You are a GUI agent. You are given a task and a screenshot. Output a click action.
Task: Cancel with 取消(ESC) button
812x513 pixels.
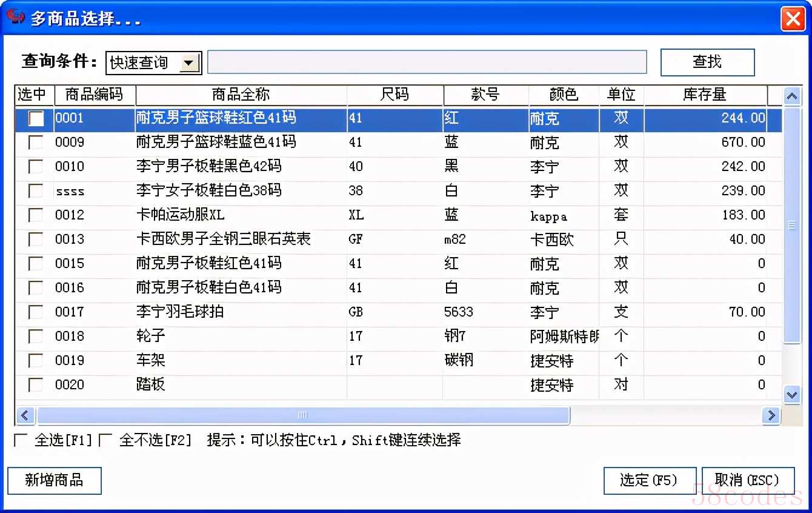747,480
